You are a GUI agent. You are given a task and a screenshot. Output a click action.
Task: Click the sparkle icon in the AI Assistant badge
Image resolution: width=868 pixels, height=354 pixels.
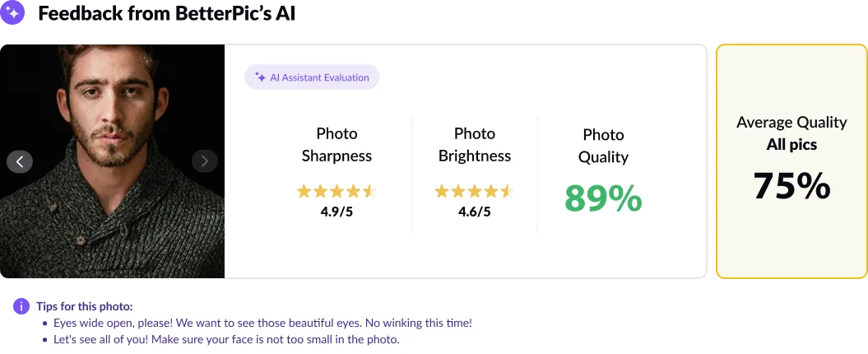pos(260,77)
